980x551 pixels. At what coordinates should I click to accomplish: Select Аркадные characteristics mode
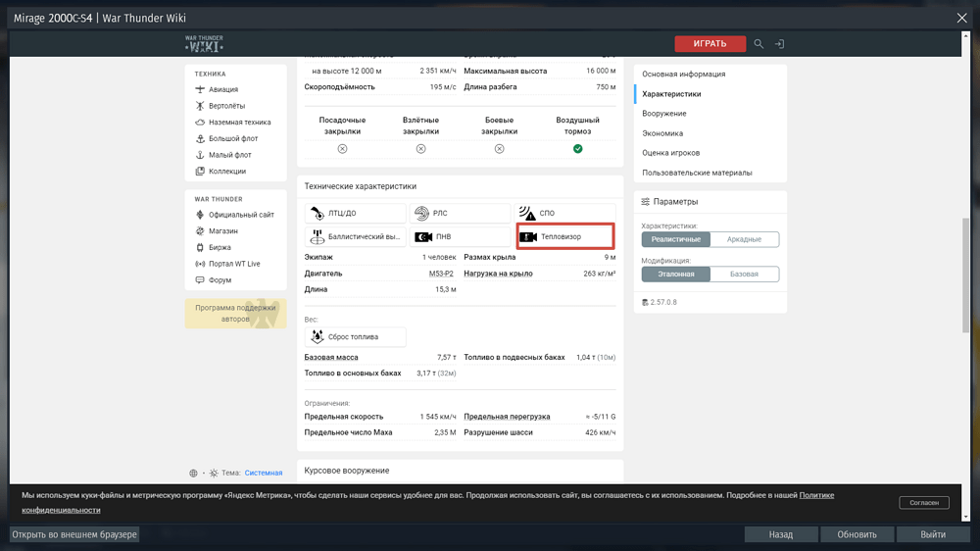pos(745,239)
